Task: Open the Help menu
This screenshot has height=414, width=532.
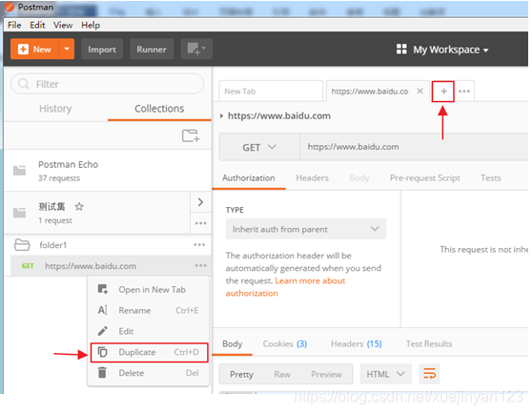Action: tap(91, 25)
